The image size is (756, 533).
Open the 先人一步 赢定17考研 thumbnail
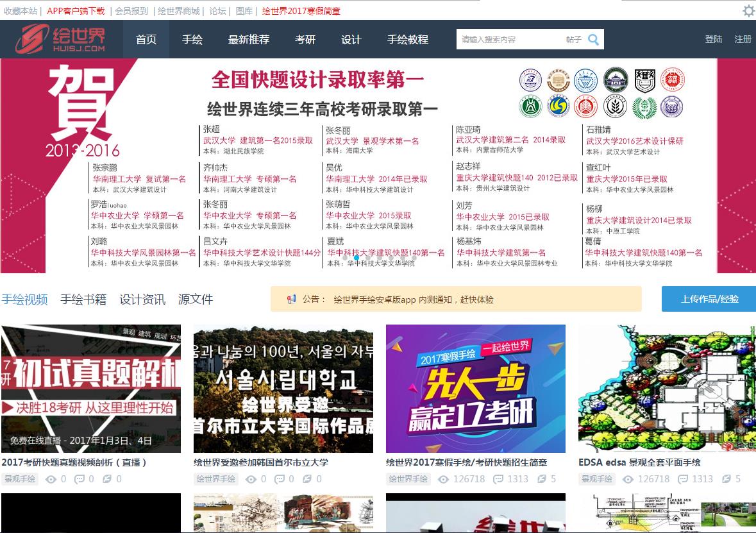point(476,389)
